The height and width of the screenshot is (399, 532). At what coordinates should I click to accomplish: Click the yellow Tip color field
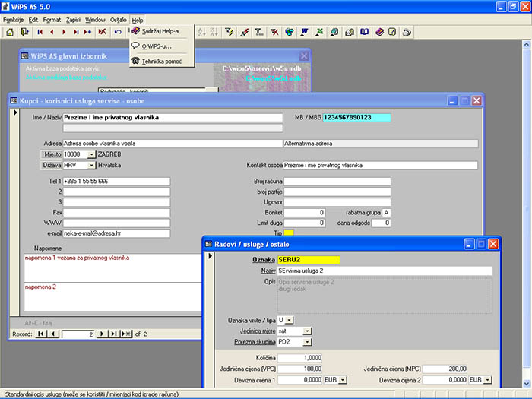tap(289, 233)
